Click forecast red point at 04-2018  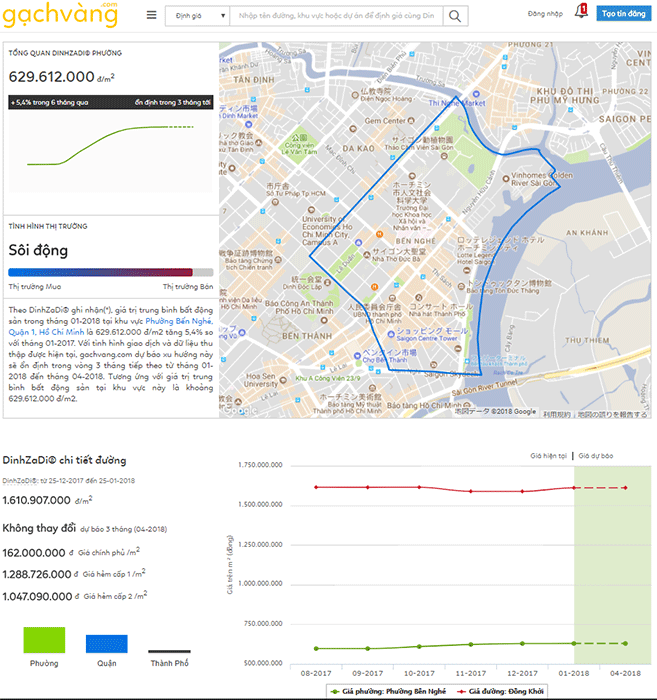625,488
